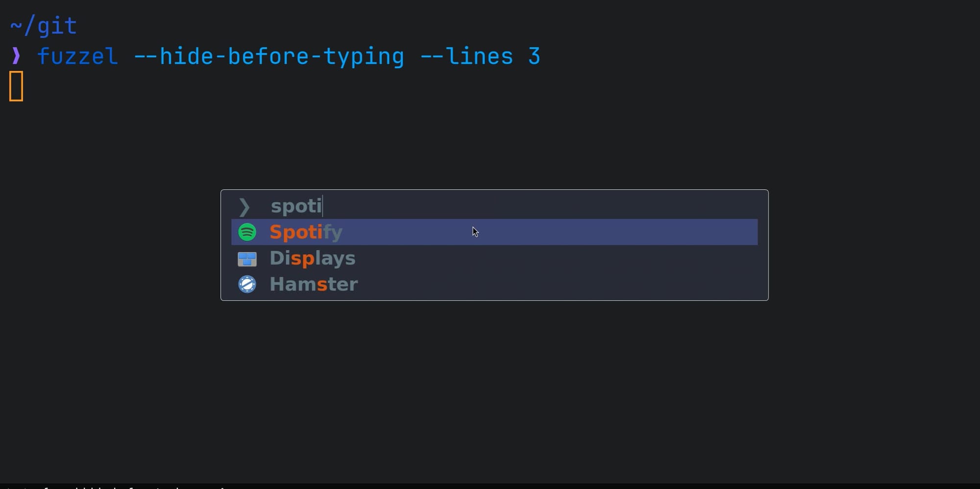980x489 pixels.
Task: Click the "fuzzel" command word
Action: [x=77, y=56]
